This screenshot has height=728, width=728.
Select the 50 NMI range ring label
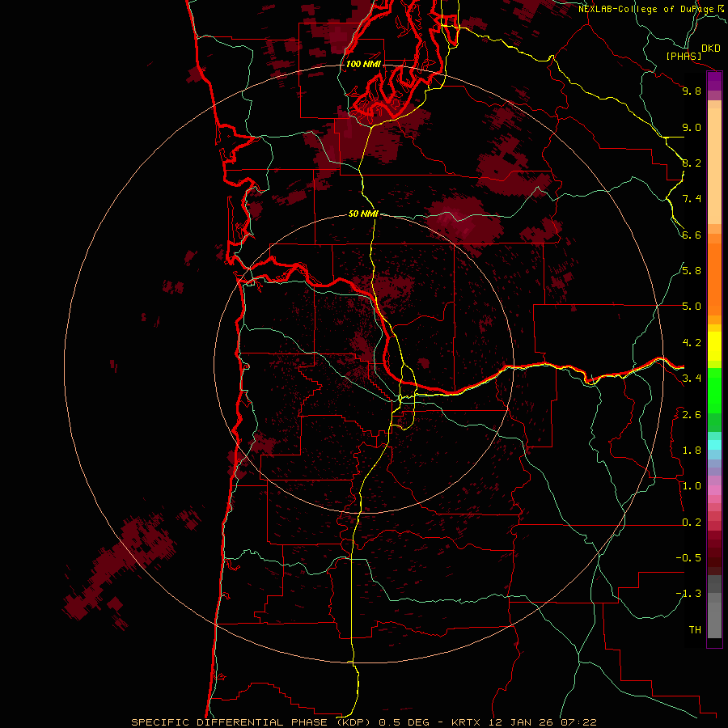click(363, 214)
